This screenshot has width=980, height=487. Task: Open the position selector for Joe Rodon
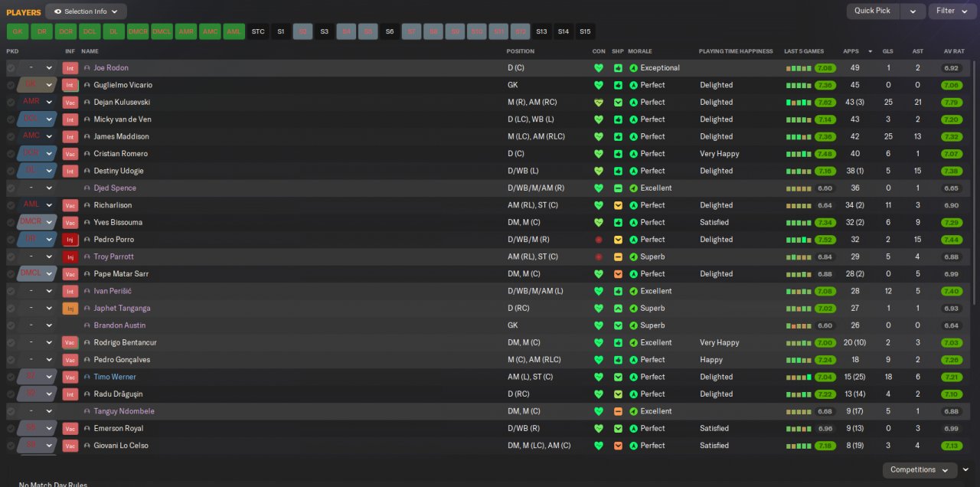38,68
